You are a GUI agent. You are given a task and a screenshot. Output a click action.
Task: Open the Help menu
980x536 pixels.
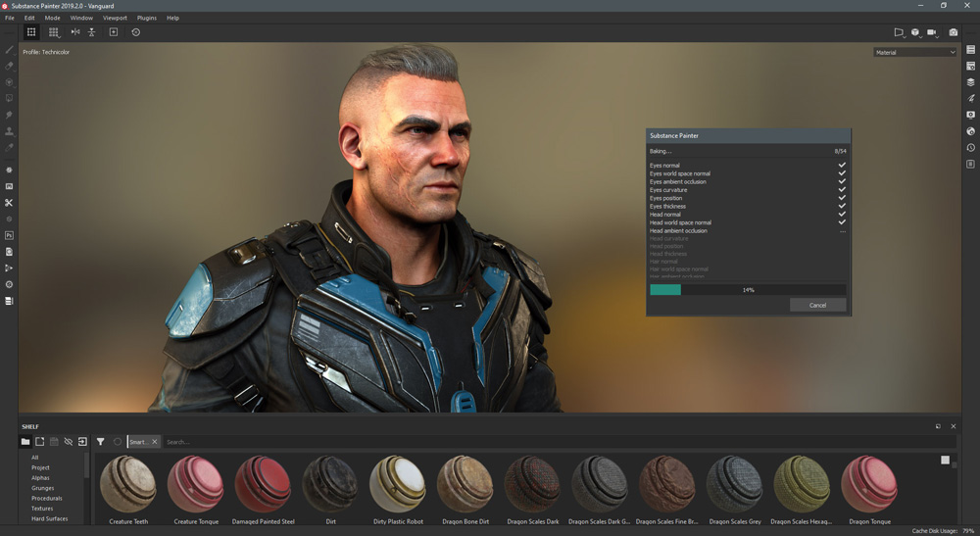point(173,18)
